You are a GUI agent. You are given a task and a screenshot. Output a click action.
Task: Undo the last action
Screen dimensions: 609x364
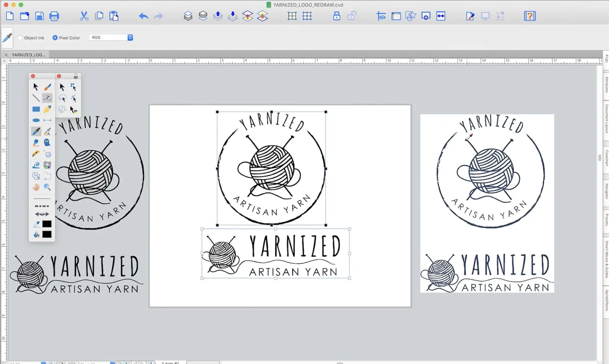tap(143, 16)
